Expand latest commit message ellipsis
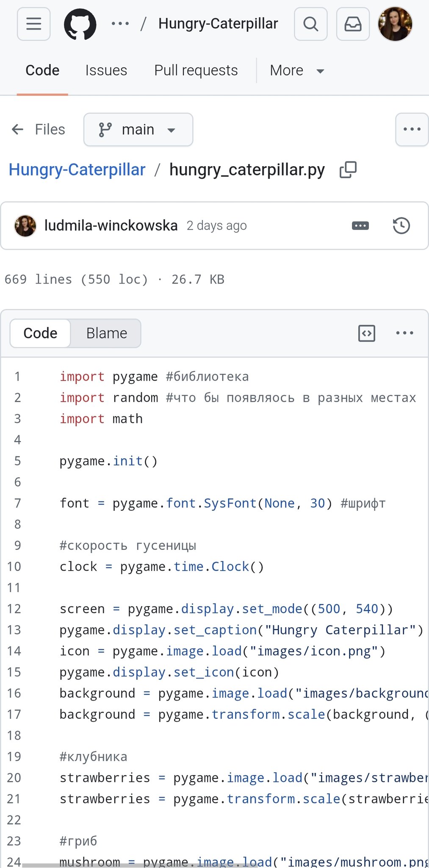The image size is (429, 868). pos(360,225)
